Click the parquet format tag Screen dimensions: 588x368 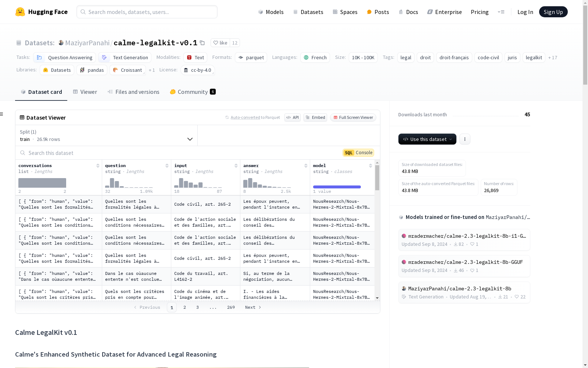tap(251, 57)
